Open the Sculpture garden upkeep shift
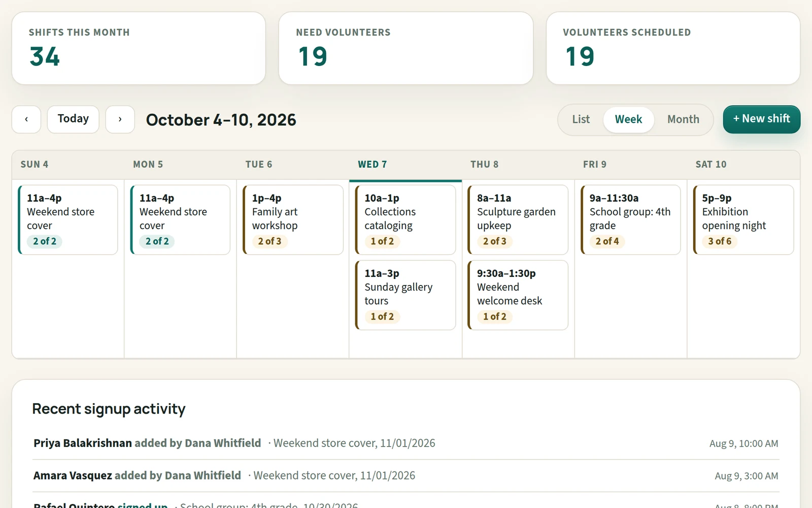812x508 pixels. point(518,219)
